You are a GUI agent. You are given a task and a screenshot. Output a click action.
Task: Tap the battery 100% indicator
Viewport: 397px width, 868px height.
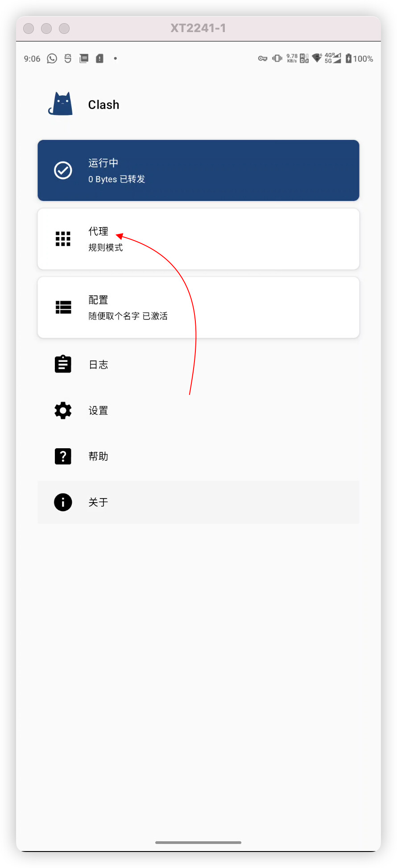(359, 58)
